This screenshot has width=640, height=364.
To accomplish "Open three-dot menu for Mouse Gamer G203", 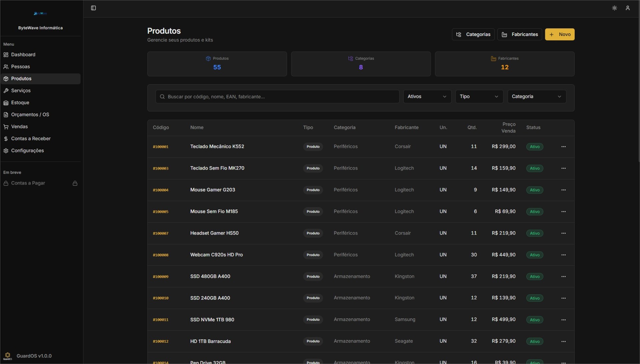I will pyautogui.click(x=563, y=190).
